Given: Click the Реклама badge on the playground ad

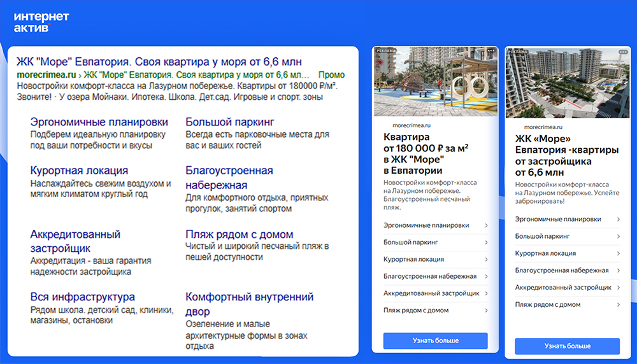Looking at the screenshot, I should [385, 51].
